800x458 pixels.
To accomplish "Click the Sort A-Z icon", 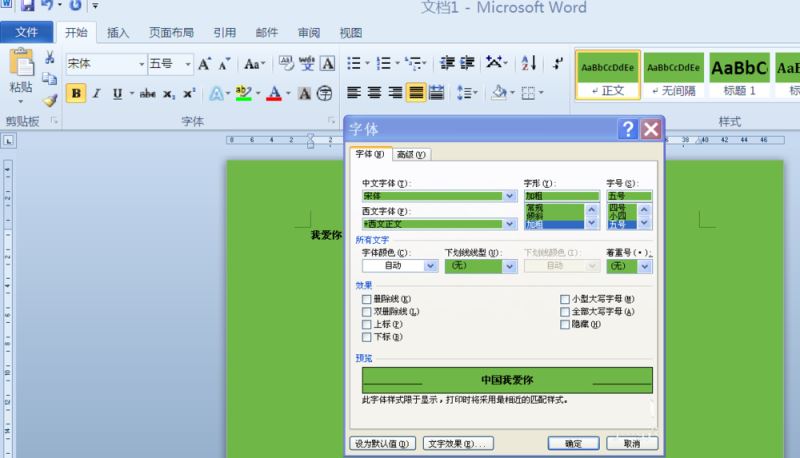I will 529,63.
